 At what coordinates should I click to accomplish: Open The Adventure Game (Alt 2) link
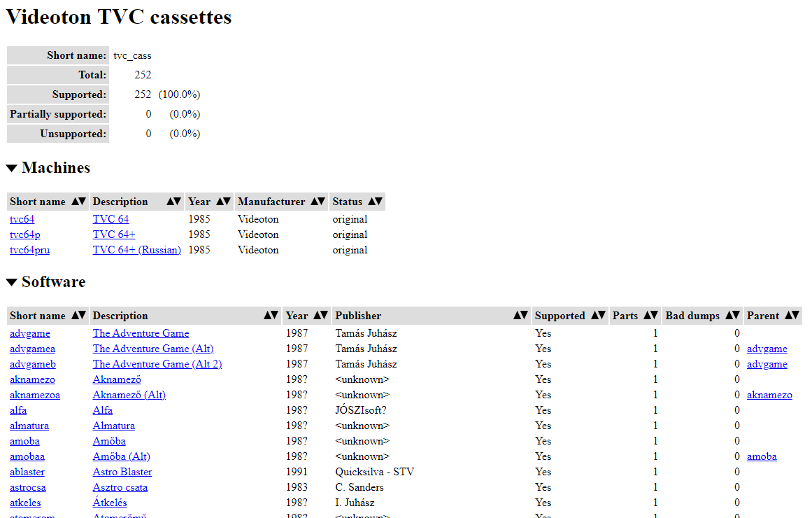[157, 365]
